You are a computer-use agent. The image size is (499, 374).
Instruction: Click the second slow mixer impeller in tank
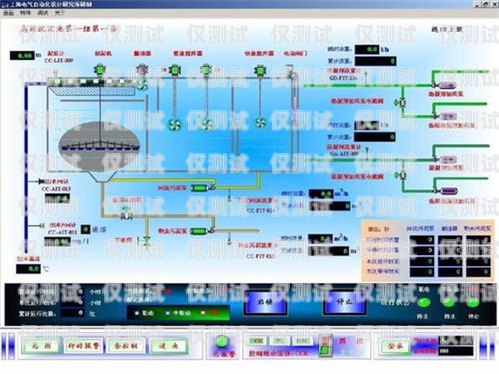tap(207, 124)
